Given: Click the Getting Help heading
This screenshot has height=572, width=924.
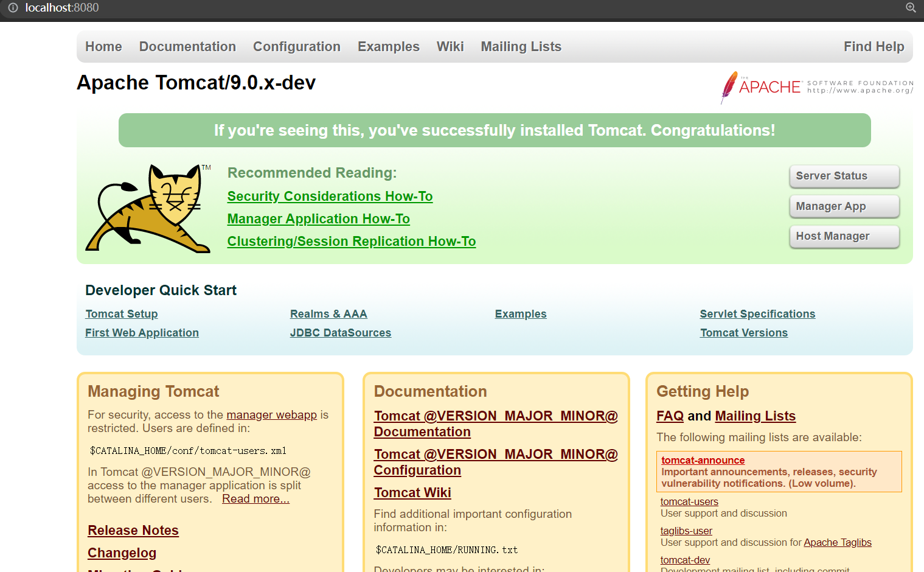Looking at the screenshot, I should click(x=703, y=392).
